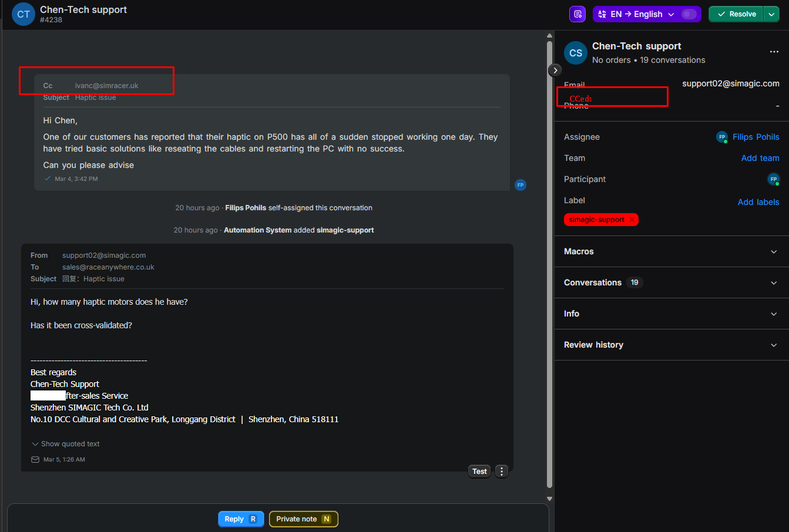Add labels to this conversation
The image size is (789, 532).
[758, 202]
